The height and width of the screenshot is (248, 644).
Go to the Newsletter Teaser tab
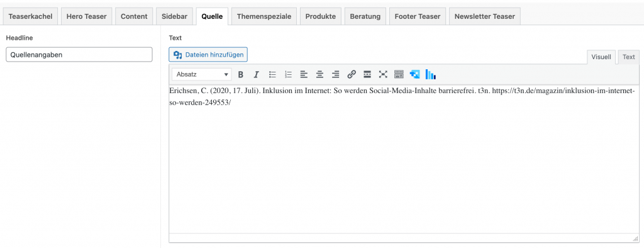coord(485,16)
